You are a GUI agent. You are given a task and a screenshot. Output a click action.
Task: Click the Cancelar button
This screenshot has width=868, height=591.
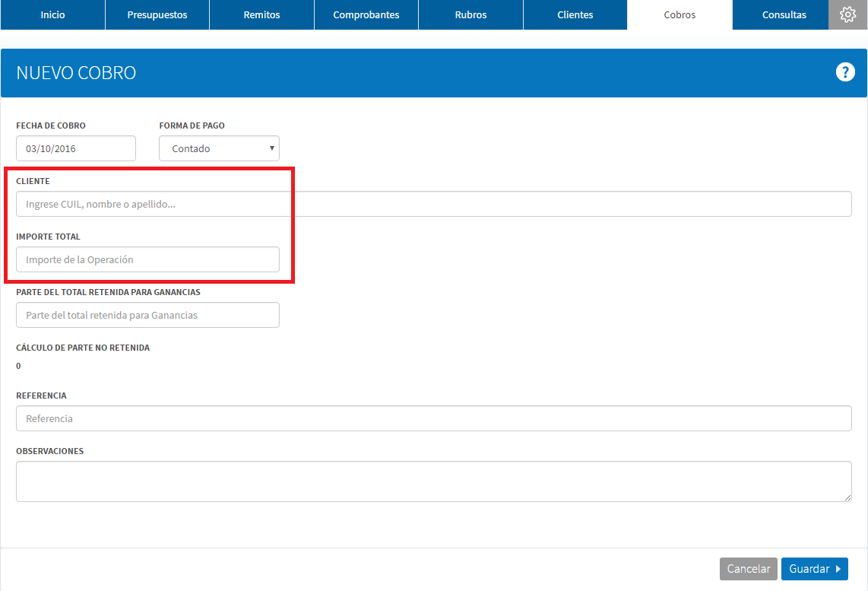click(749, 569)
